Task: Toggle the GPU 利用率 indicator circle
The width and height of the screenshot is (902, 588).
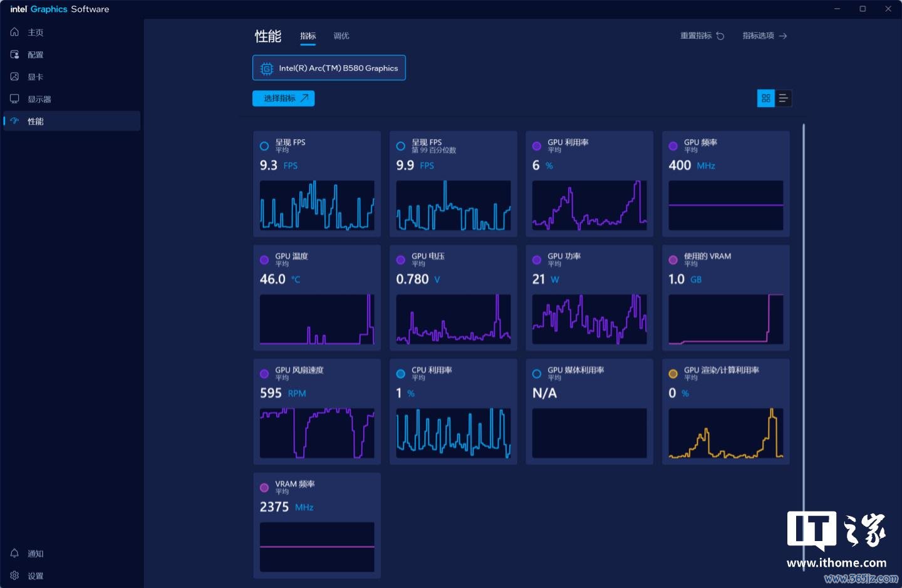Action: (x=537, y=146)
